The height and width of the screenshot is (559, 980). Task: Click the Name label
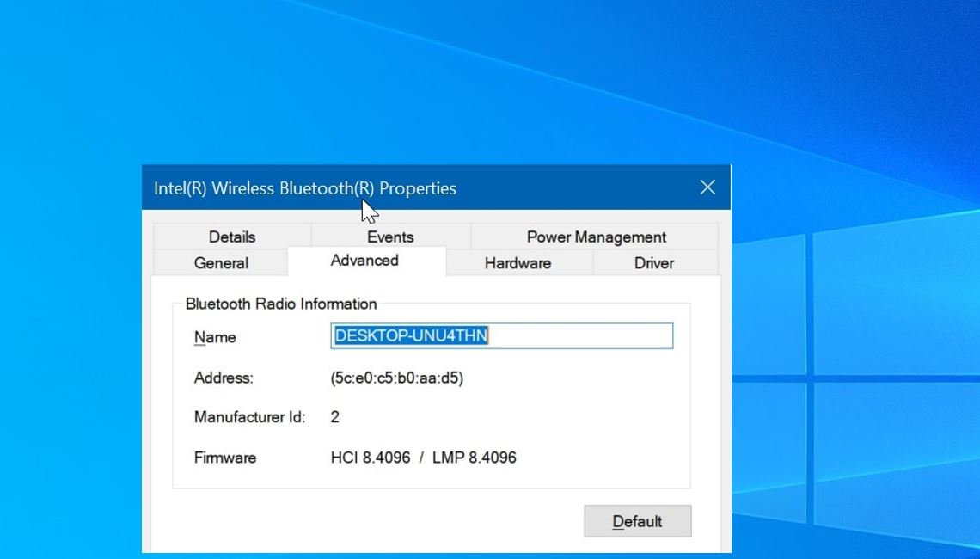[215, 337]
